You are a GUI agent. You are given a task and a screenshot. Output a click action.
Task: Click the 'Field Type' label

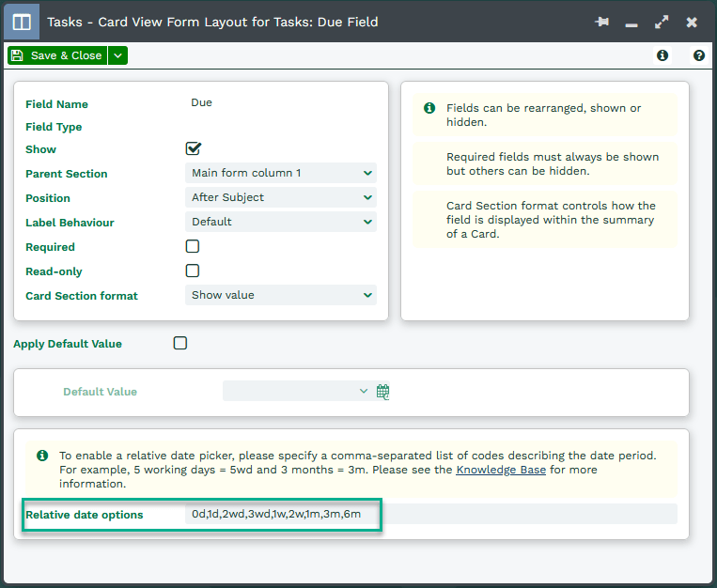pos(54,127)
